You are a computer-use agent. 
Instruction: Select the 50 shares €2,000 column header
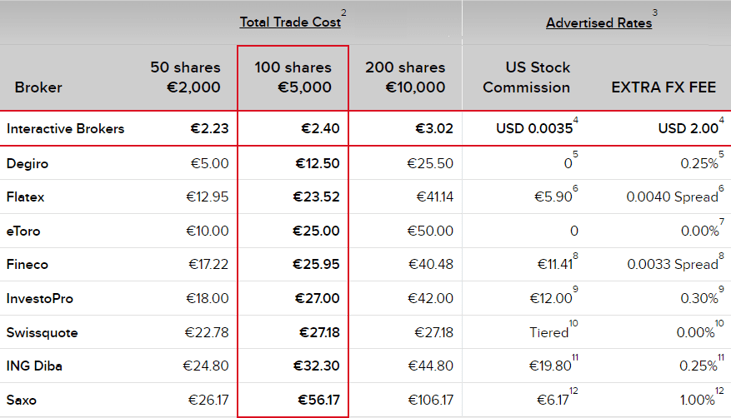[x=185, y=77]
